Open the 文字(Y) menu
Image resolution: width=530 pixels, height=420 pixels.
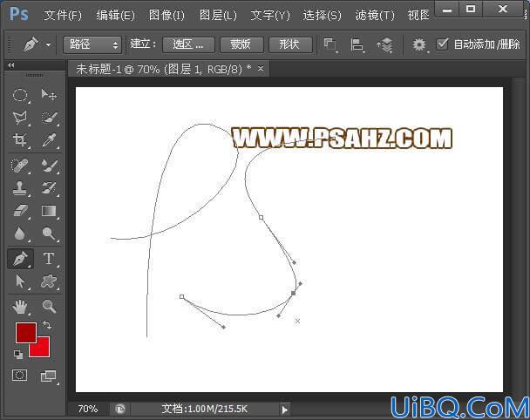pos(270,15)
